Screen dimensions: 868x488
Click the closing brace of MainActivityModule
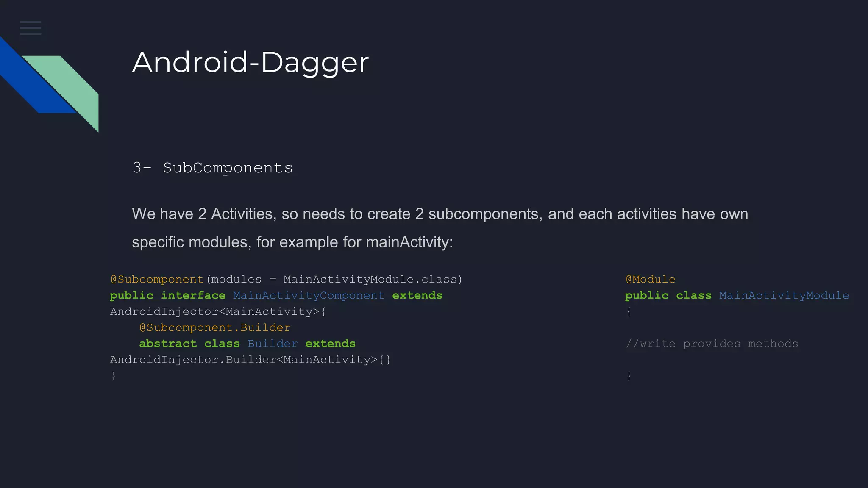[629, 376]
